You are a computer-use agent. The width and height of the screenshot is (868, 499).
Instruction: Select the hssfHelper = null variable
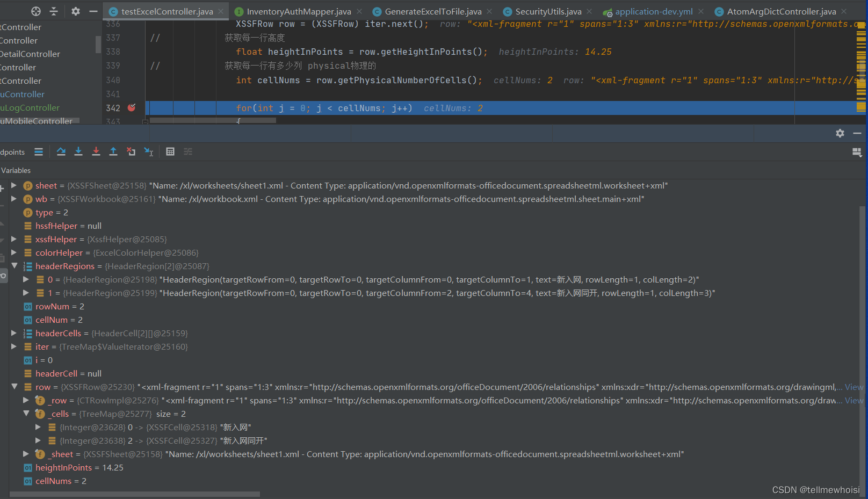[68, 226]
